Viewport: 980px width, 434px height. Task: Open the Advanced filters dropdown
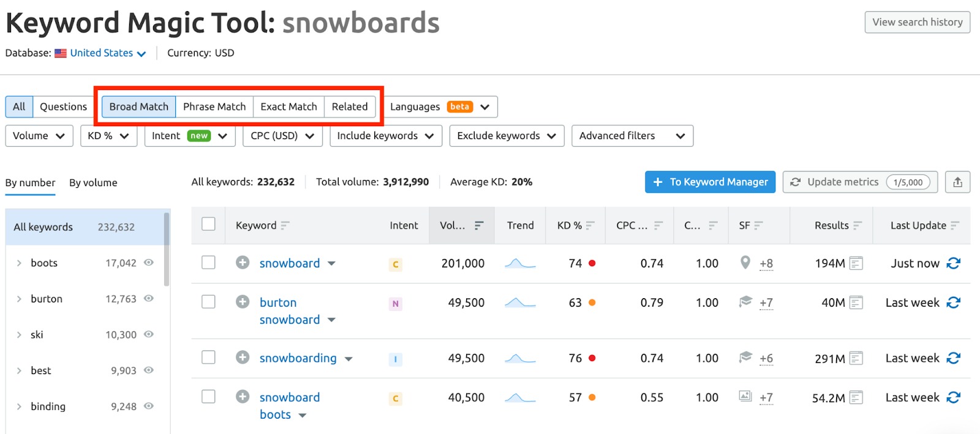631,136
